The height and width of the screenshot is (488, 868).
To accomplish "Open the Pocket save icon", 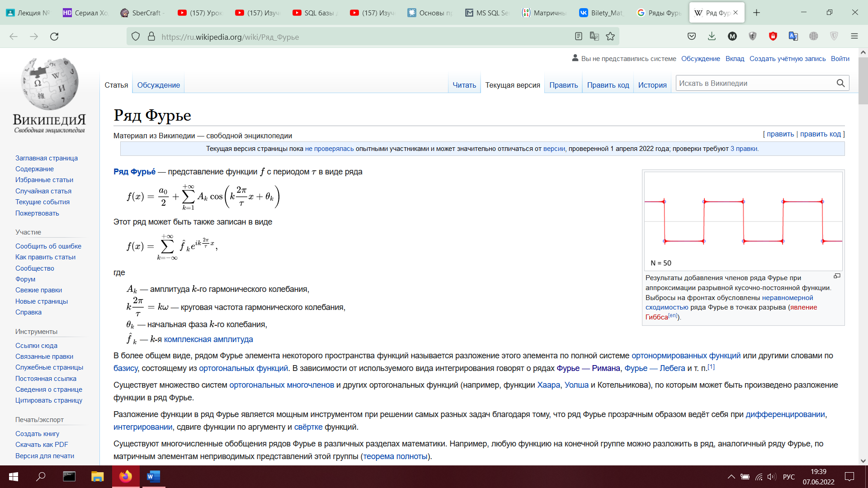I will (692, 37).
